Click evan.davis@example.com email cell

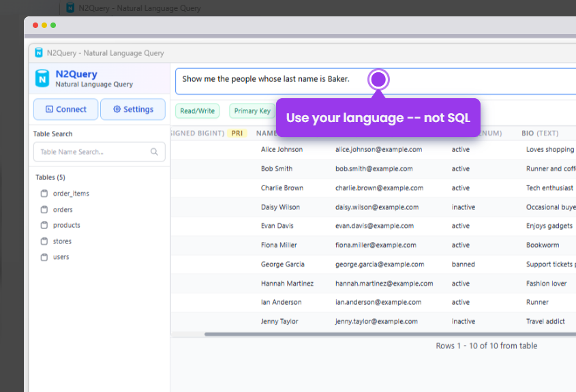374,226
